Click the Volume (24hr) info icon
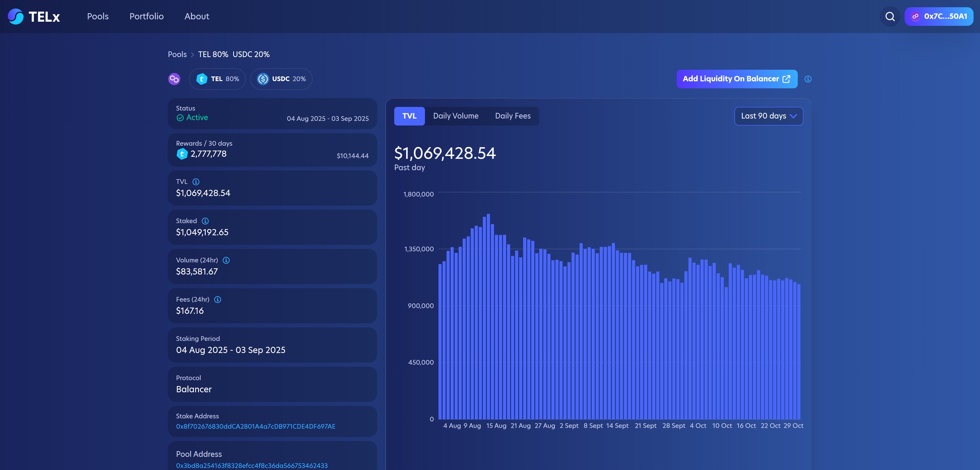 (x=226, y=260)
